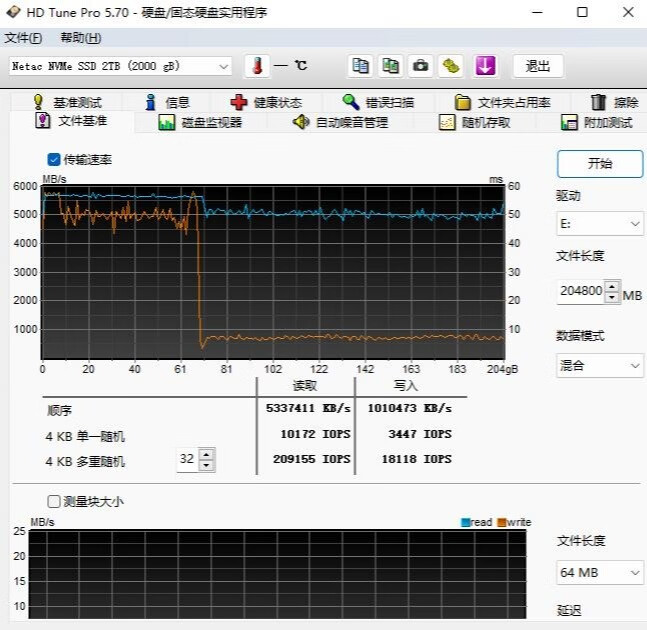Open the Netac NVMe SSD drive dropdown
This screenshot has width=647, height=630.
(120, 66)
